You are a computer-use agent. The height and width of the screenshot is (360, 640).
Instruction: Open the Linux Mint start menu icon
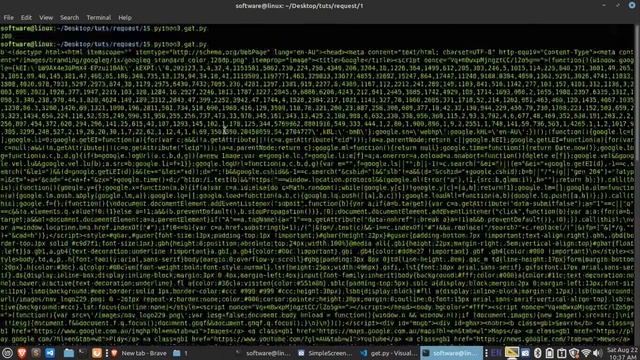tap(7, 353)
